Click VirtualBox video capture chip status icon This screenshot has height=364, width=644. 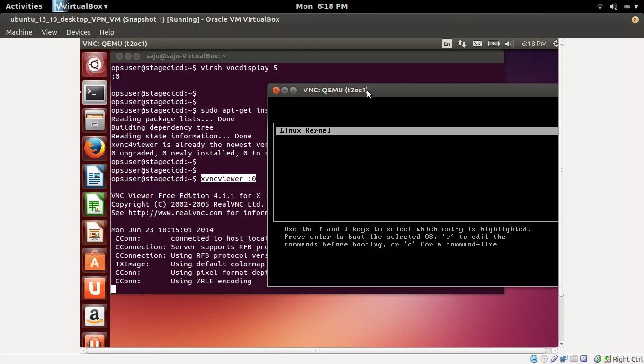coord(583,359)
